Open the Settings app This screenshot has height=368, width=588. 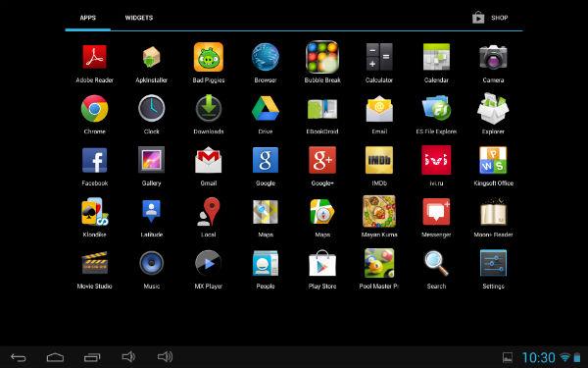[x=493, y=263]
